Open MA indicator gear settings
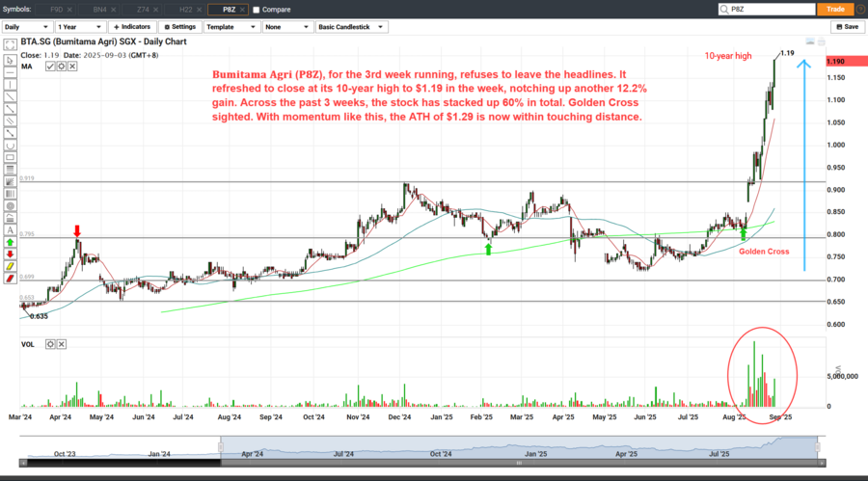 62,67
